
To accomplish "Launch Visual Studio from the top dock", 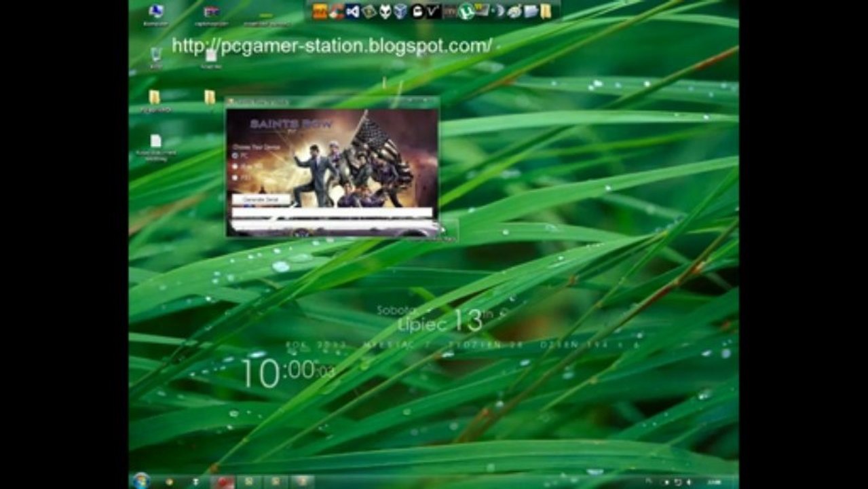I will pos(353,12).
